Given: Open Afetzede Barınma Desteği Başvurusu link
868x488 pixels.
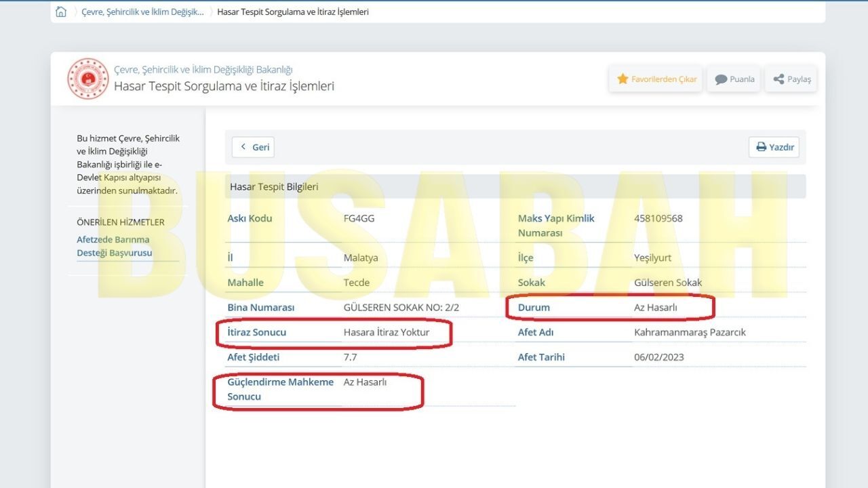Looking at the screenshot, I should pyautogui.click(x=113, y=246).
